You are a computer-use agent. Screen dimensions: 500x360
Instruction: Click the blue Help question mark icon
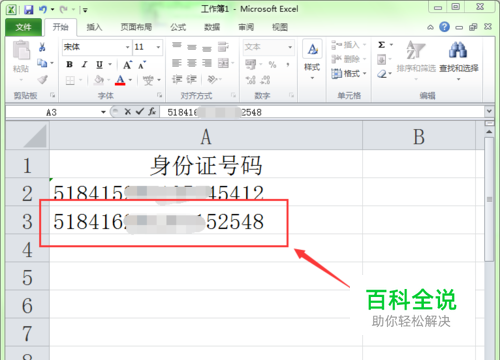coord(444,27)
